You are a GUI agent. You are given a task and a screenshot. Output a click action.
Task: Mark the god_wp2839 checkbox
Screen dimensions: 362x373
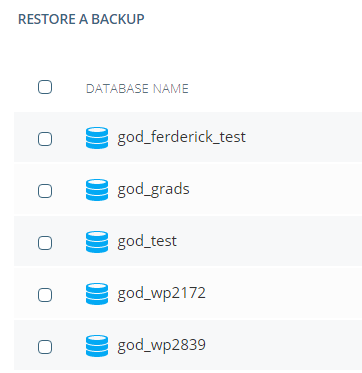click(x=45, y=347)
